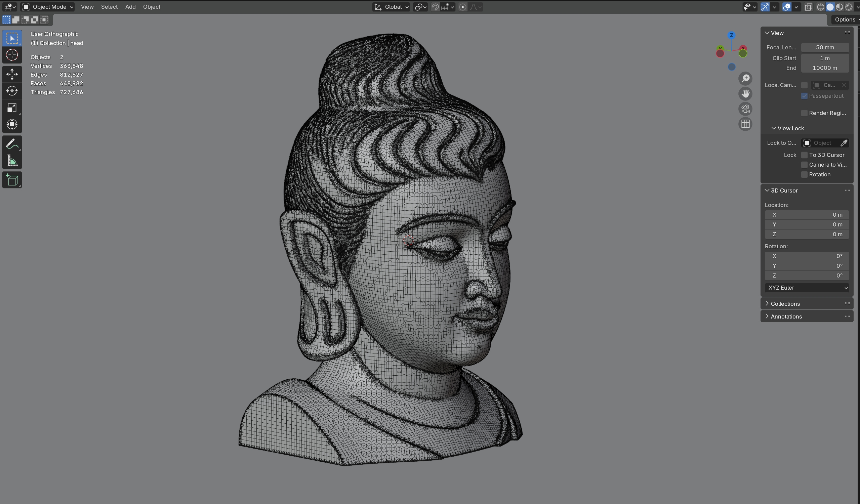The image size is (860, 504).
Task: Choose the Measure ruler tool
Action: (12, 161)
